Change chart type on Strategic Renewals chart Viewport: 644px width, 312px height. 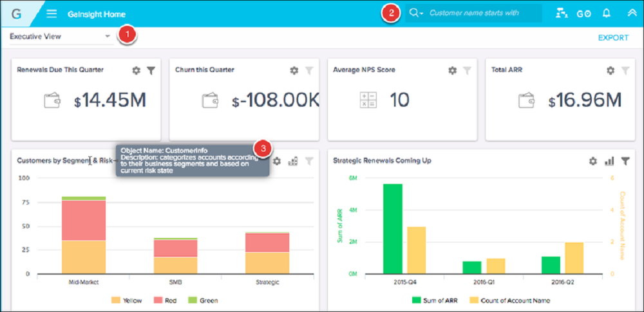[609, 161]
